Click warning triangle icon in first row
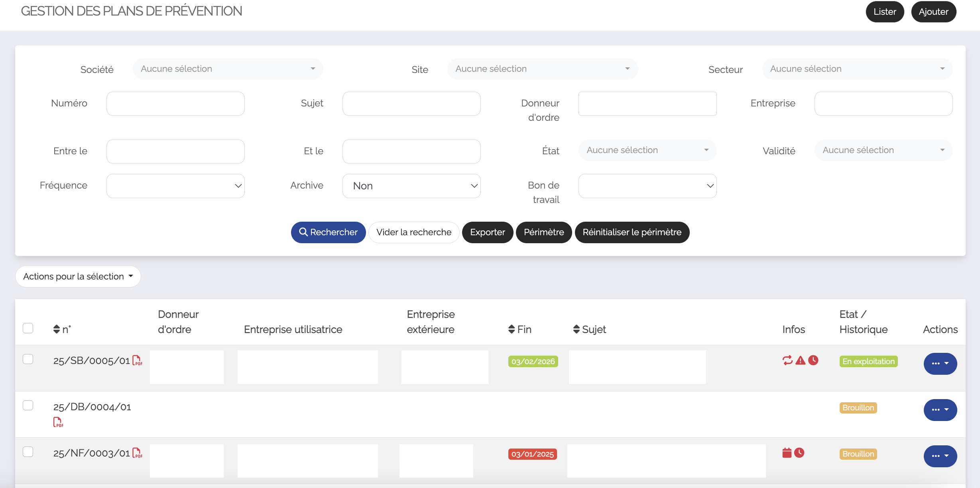Image resolution: width=980 pixels, height=488 pixels. click(x=800, y=360)
